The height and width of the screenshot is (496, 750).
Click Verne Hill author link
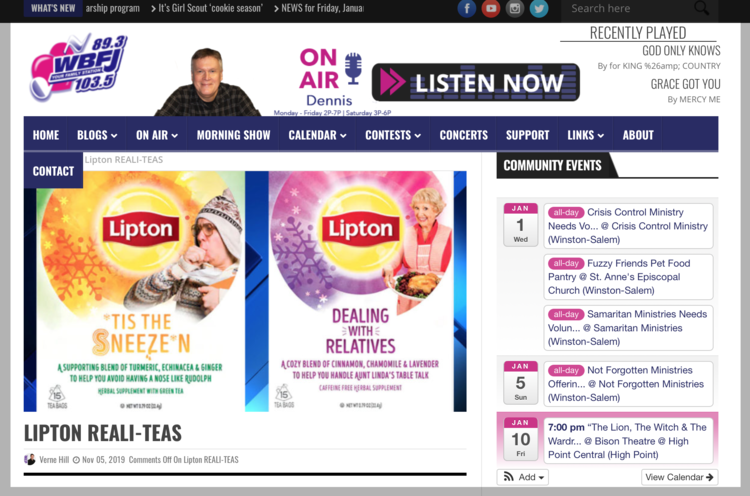(54, 460)
